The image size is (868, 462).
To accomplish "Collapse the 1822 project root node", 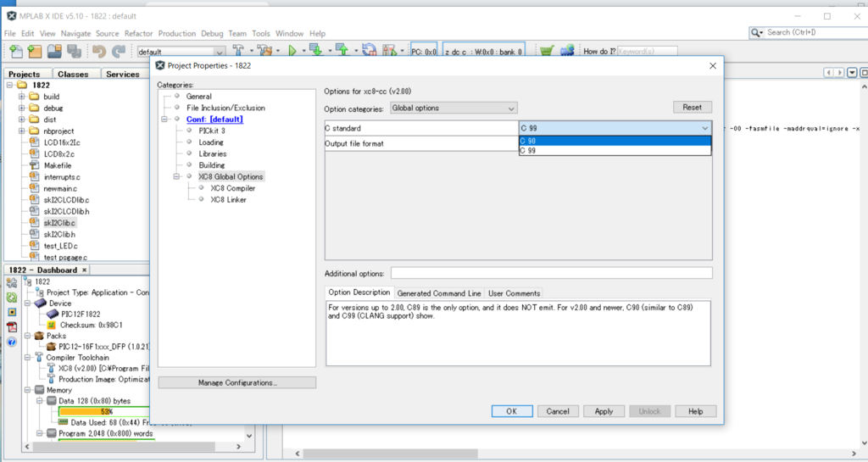I will 9,86.
